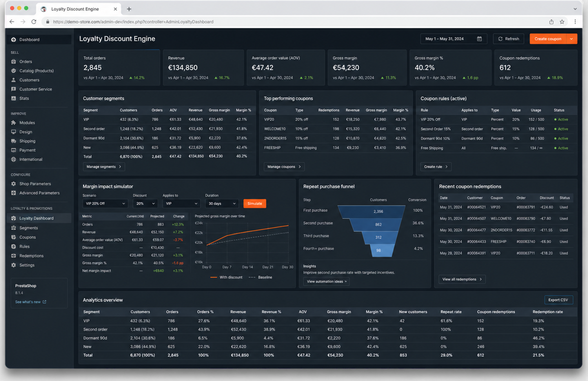The width and height of the screenshot is (588, 381).
Task: Run the orange Simulate button
Action: [x=255, y=203]
